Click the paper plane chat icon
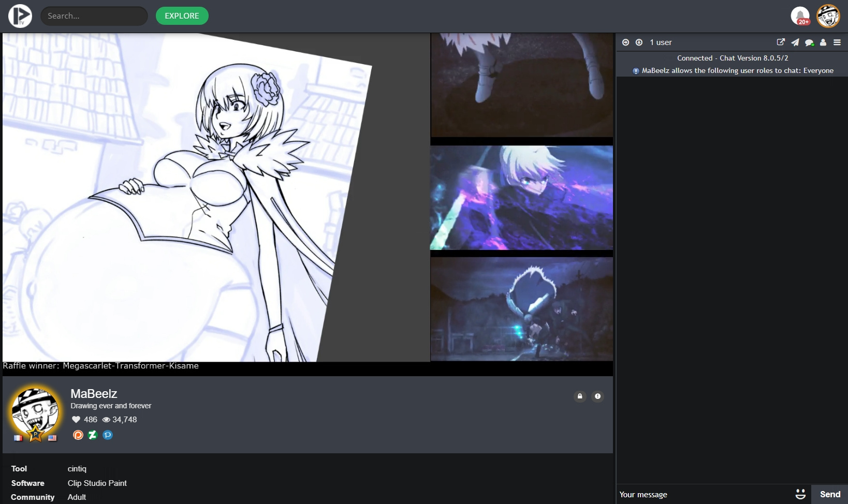The width and height of the screenshot is (848, 504). (795, 42)
